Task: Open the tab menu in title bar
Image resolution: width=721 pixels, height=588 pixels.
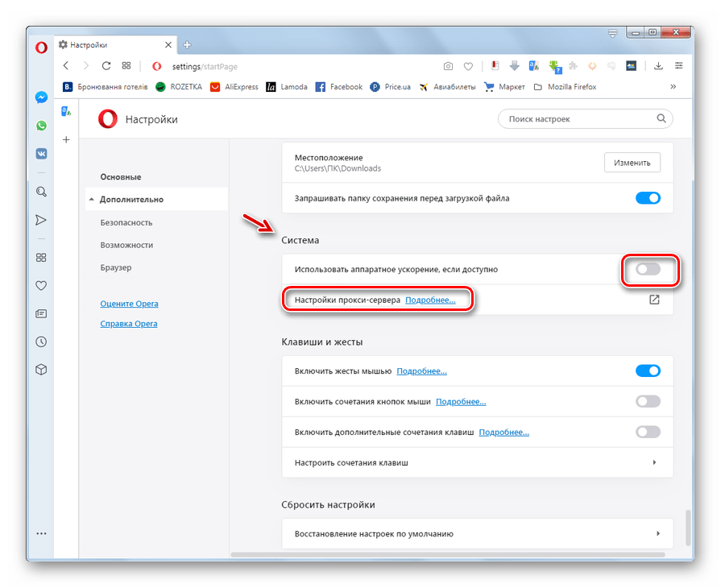Action: coord(612,34)
